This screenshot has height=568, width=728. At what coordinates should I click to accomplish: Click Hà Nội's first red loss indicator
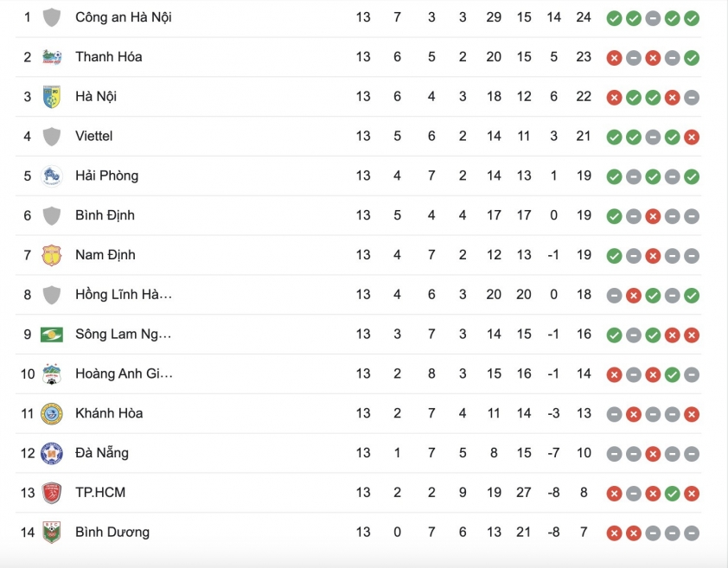(x=614, y=98)
